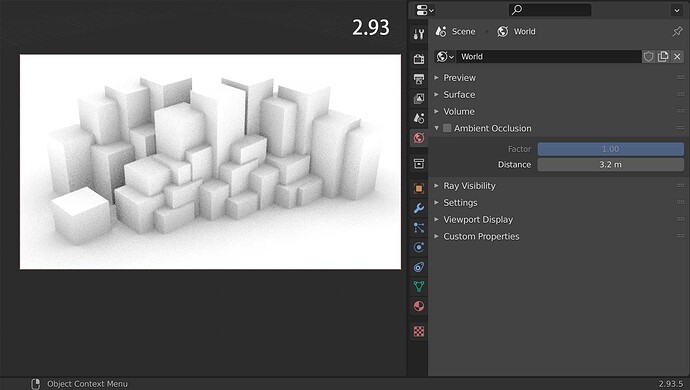Open the Physics properties tab
The image size is (690, 390).
click(x=419, y=247)
